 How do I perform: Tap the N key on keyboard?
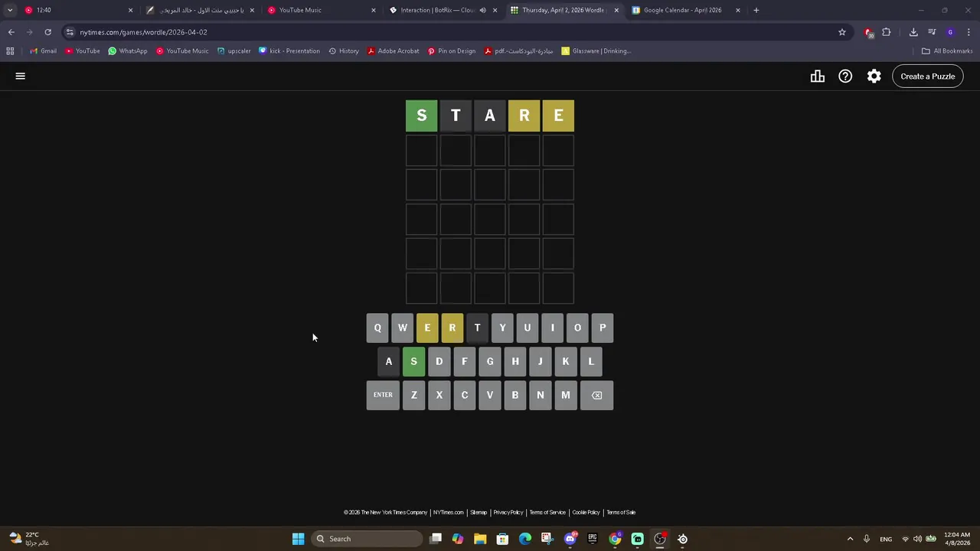point(541,395)
